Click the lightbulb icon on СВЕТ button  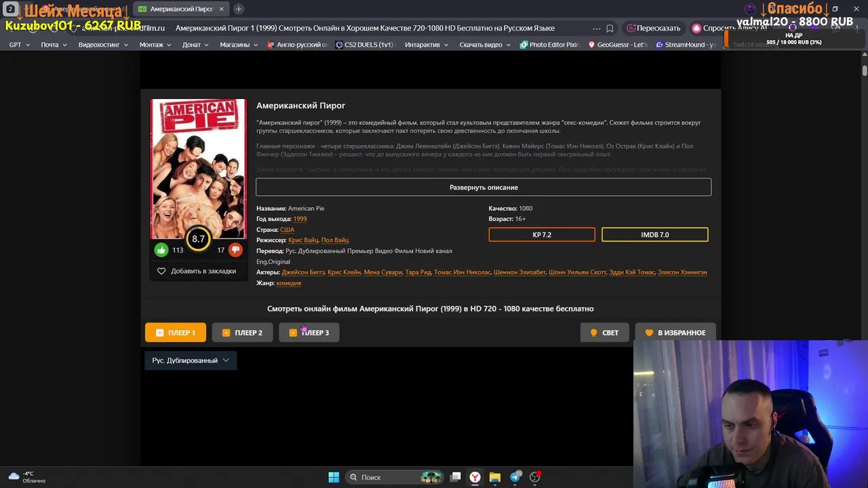click(x=593, y=333)
